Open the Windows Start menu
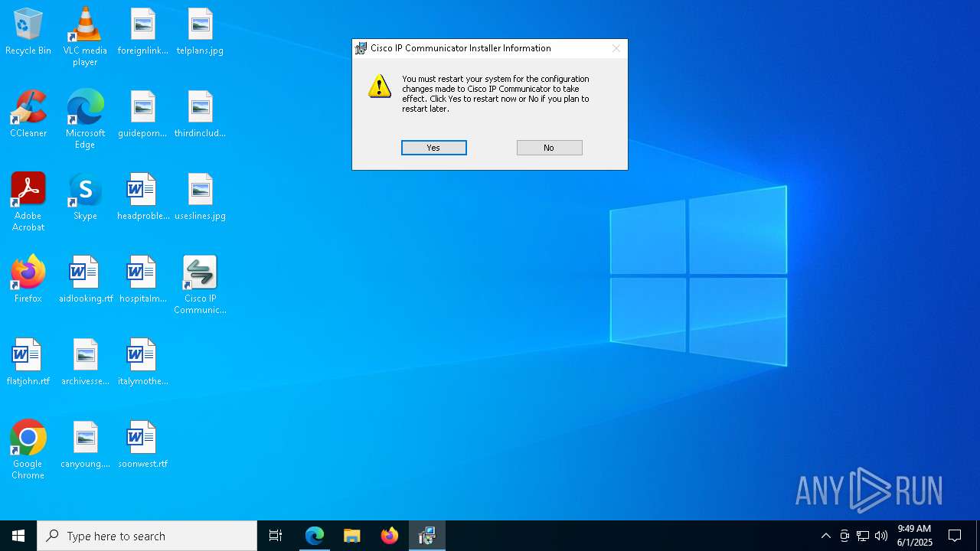Image resolution: width=980 pixels, height=551 pixels. (18, 536)
